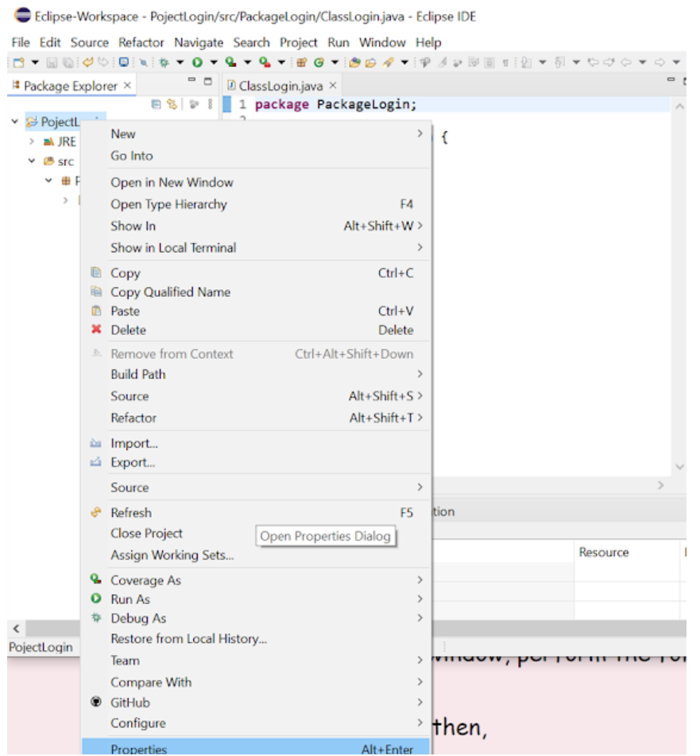Click the Search flashlight toolbar icon
The image size is (700, 756).
[x=389, y=63]
